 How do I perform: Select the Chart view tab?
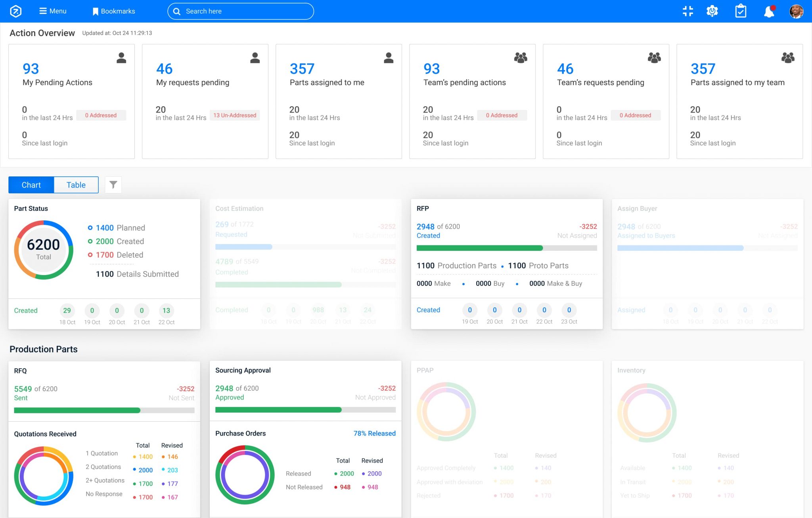point(31,184)
